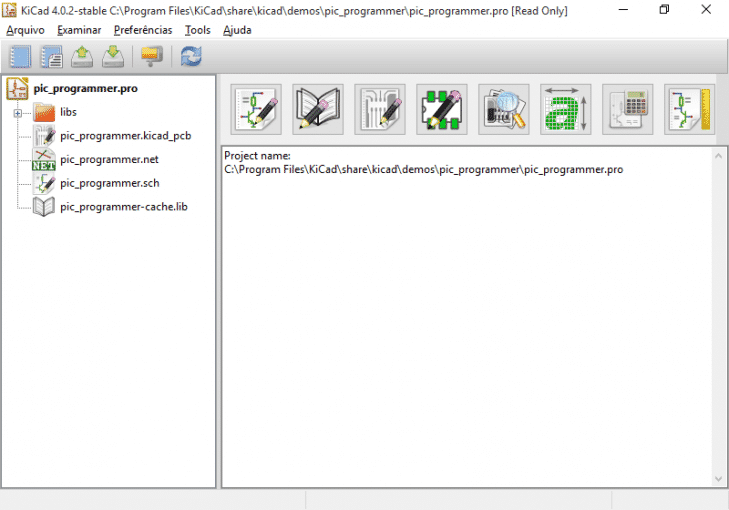This screenshot has height=510, width=729.
Task: Launch PCB calculator tool
Action: 628,109
